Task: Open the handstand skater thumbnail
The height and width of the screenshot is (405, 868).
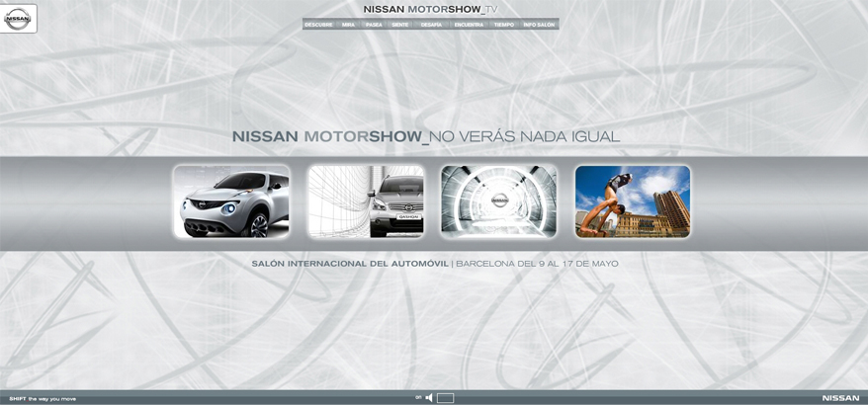Action: point(633,202)
